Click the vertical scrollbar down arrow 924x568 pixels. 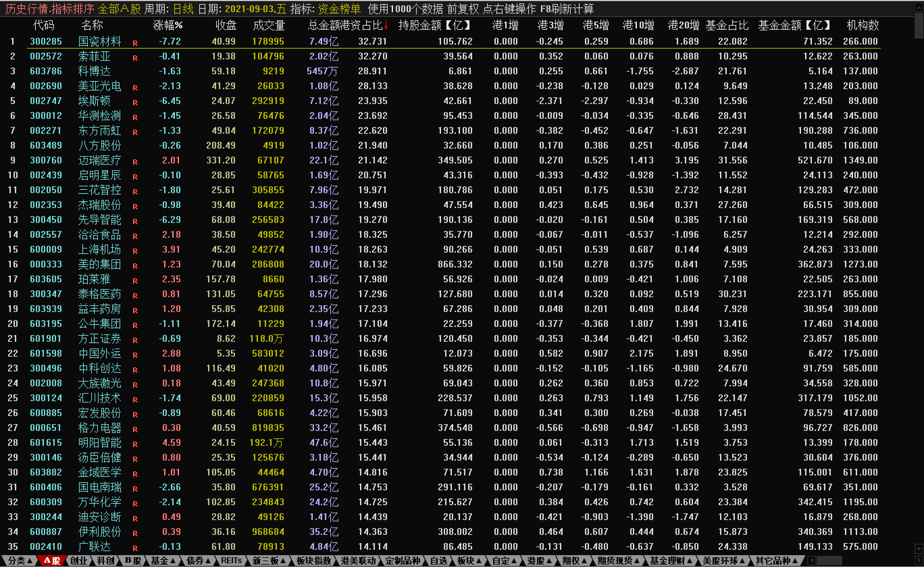tap(919, 549)
